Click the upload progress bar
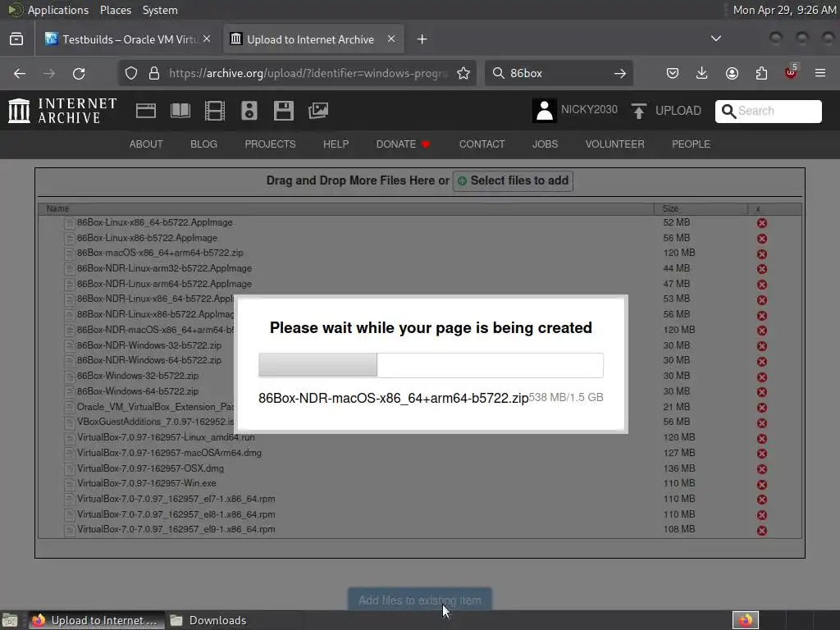This screenshot has width=840, height=630. 431,365
